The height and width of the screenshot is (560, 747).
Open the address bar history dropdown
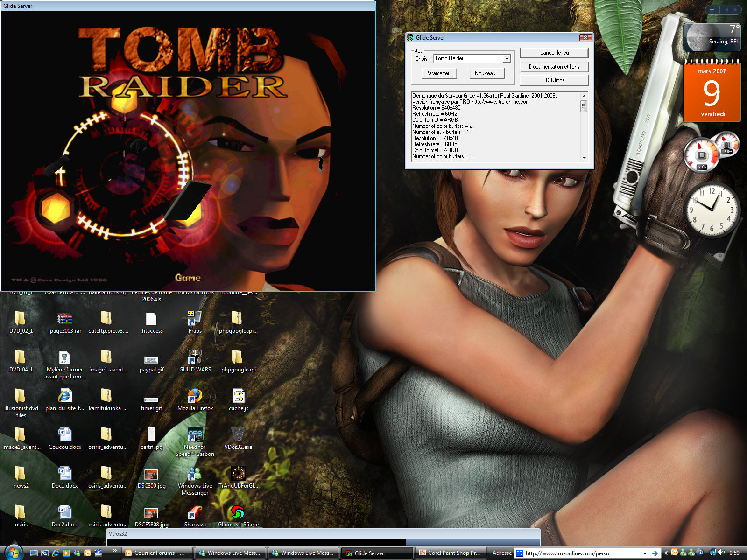(x=645, y=553)
